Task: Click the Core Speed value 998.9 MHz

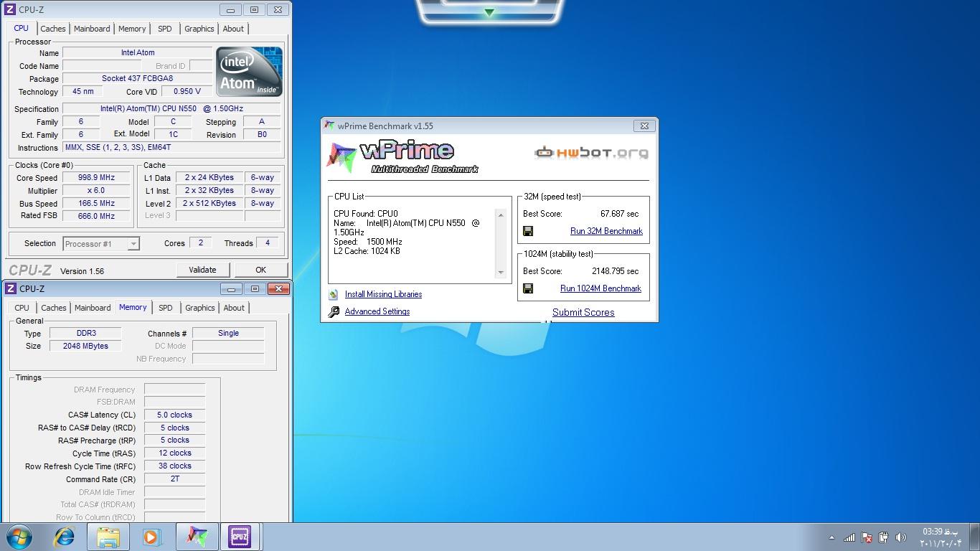Action: coord(96,178)
